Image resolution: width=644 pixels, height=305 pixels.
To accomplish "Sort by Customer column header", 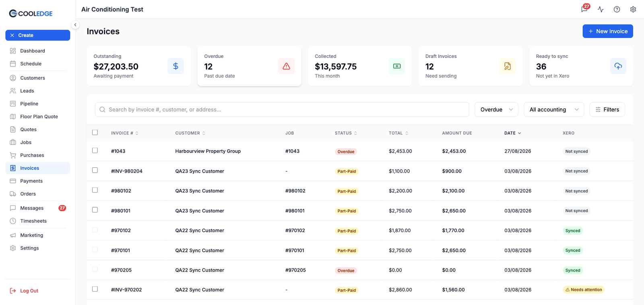I will point(190,133).
